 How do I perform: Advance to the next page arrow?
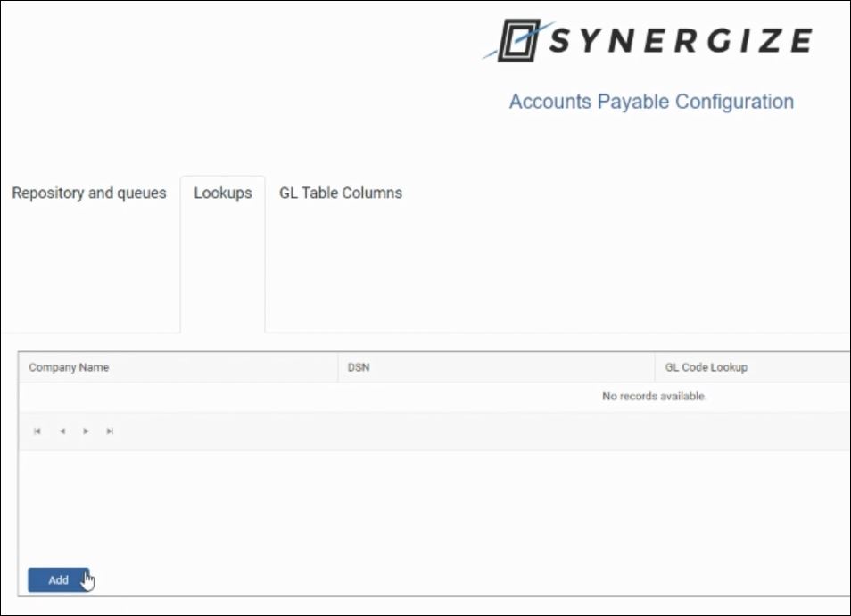coord(86,431)
